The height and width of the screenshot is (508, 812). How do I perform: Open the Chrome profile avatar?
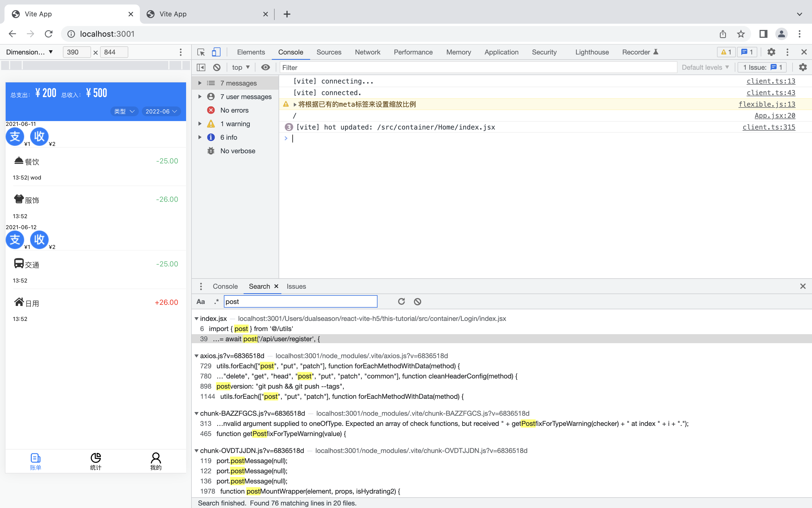(x=782, y=34)
